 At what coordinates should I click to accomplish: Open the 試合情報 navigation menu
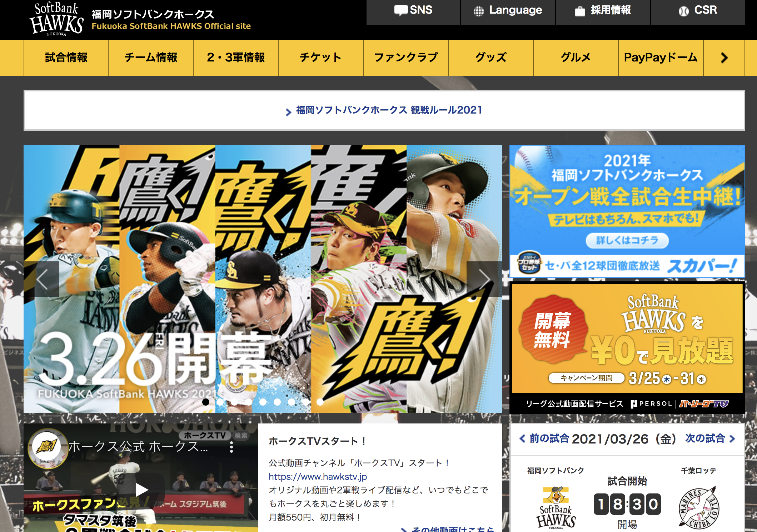pyautogui.click(x=66, y=58)
